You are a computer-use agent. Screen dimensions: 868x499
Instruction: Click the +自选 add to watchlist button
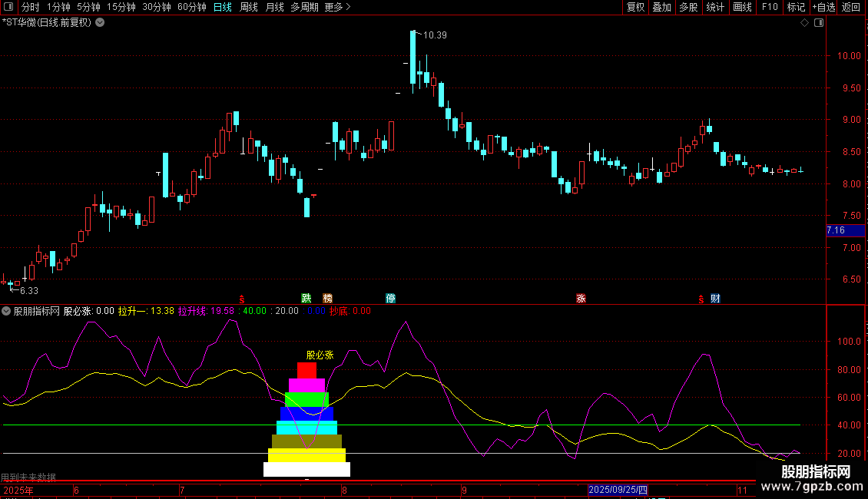click(x=823, y=8)
